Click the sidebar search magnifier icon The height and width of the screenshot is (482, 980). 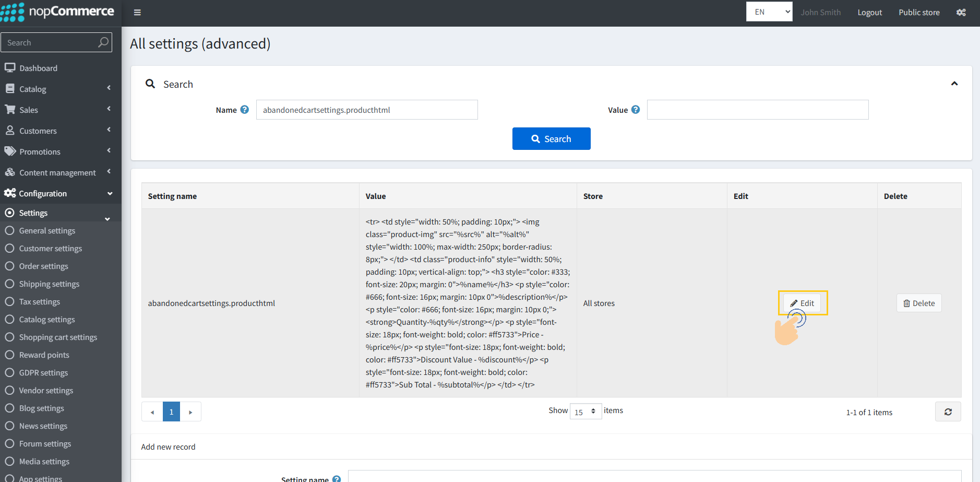point(103,42)
